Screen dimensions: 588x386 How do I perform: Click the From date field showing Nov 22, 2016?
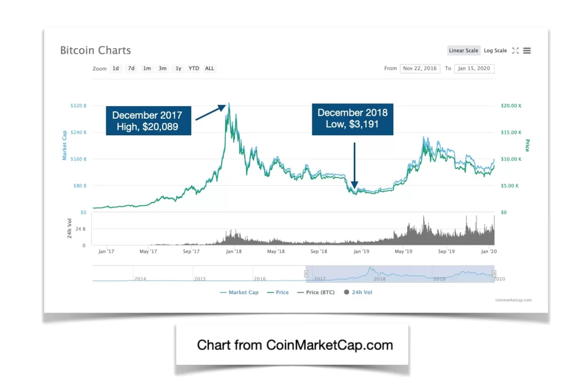click(x=420, y=68)
